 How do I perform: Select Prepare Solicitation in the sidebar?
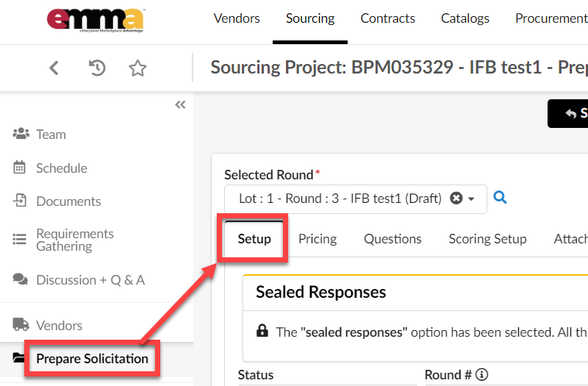92,359
